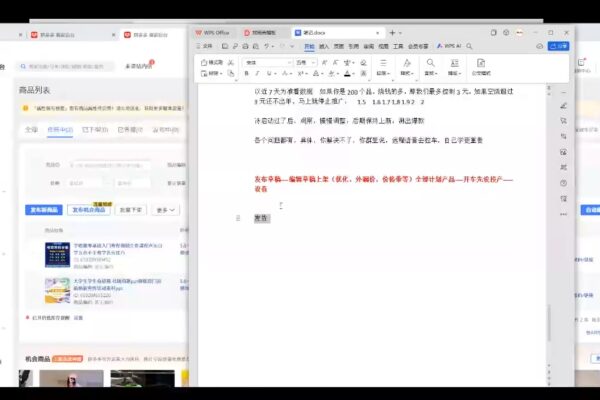600x400 pixels.
Task: Click the blue 发布新商品 button
Action: click(44, 210)
